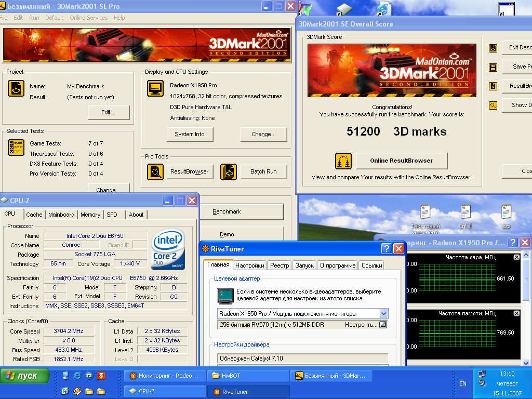Viewport: 532px width, 399px height.
Task: Open the Online Services menu
Action: tap(88, 18)
